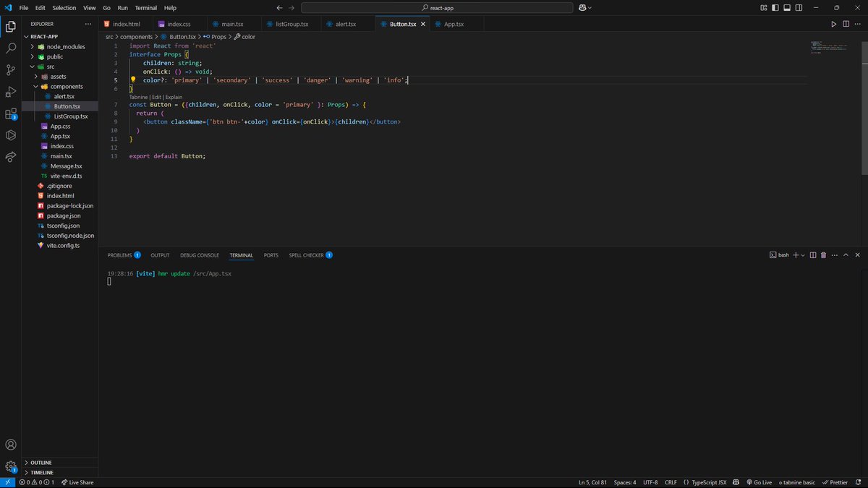Screen dimensions: 868x488
Task: Open the Manage gear icon
Action: click(11, 466)
